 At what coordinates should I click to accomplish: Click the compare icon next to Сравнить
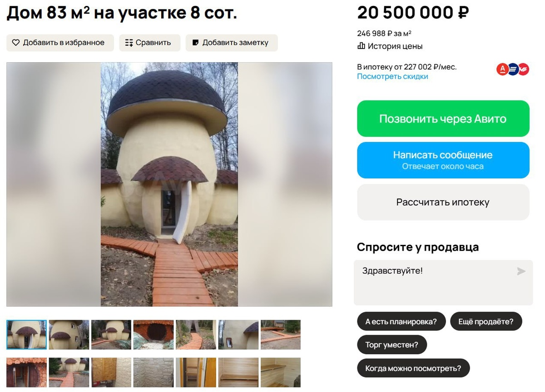(129, 43)
